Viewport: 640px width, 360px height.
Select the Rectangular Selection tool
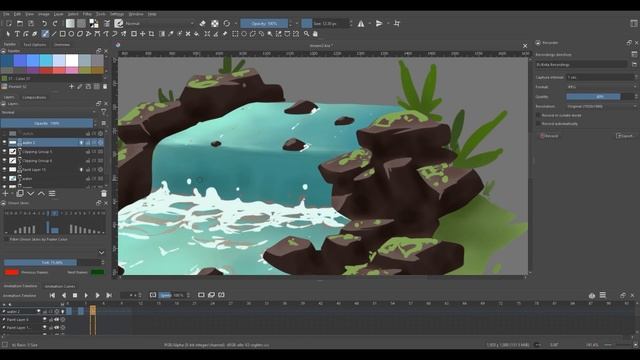click(235, 34)
